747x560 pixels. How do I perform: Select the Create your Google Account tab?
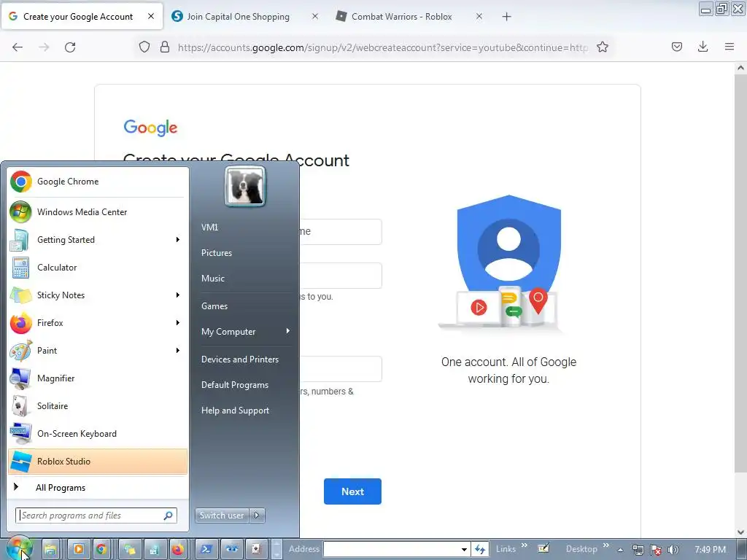(78, 17)
